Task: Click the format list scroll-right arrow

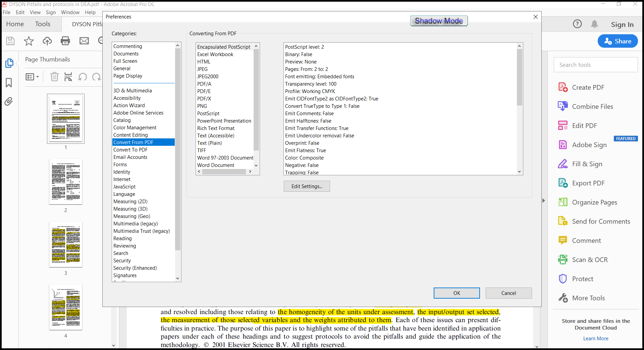Action: pyautogui.click(x=250, y=172)
